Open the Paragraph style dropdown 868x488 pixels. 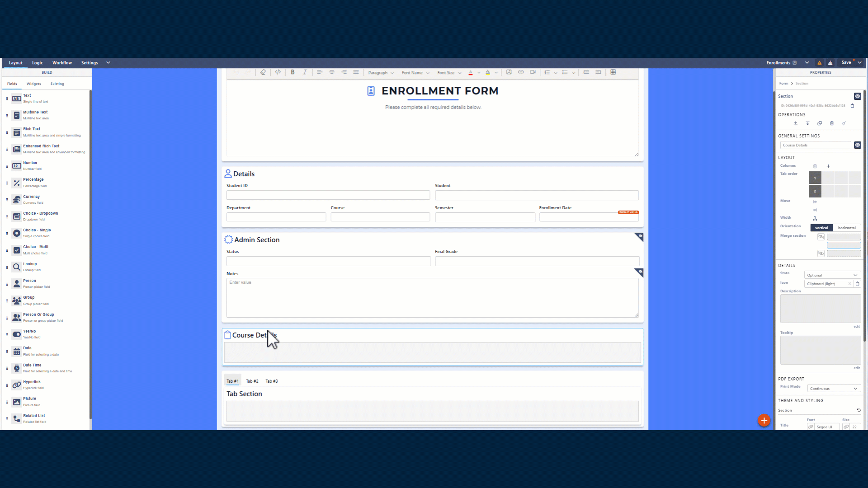(x=381, y=73)
